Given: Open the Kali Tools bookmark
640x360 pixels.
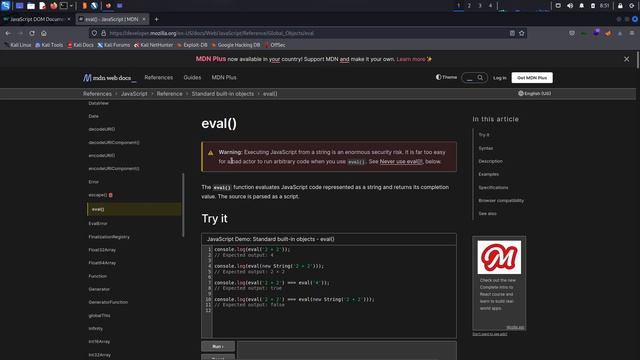Looking at the screenshot, I should click(49, 45).
